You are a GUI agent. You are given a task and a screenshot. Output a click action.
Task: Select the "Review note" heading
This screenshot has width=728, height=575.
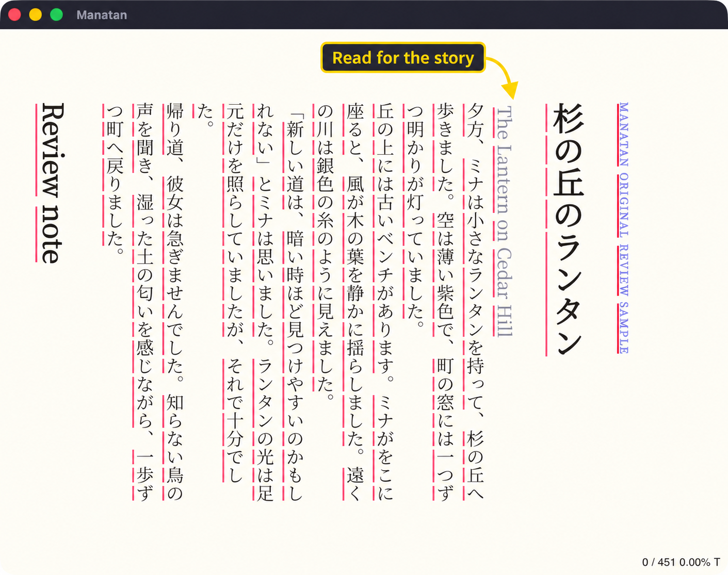click(x=52, y=183)
